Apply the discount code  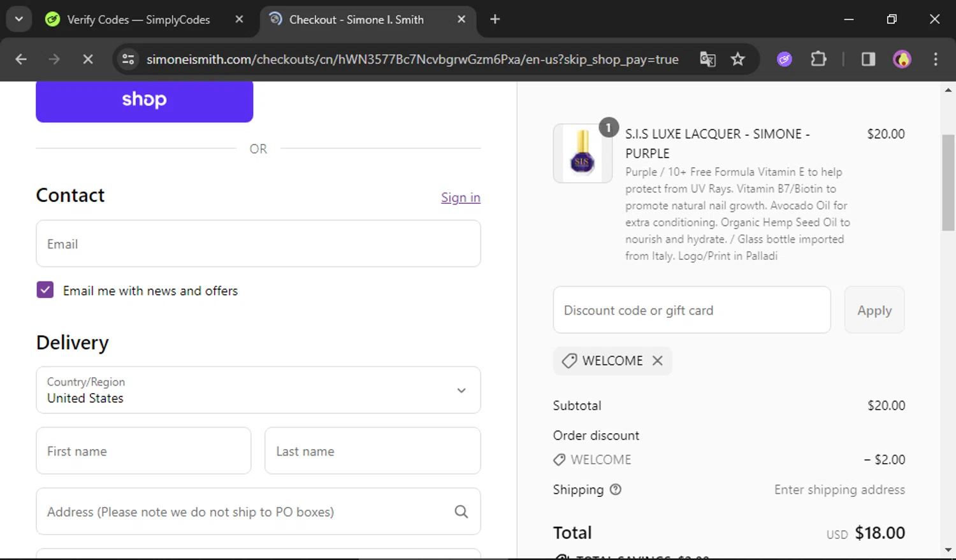click(874, 310)
